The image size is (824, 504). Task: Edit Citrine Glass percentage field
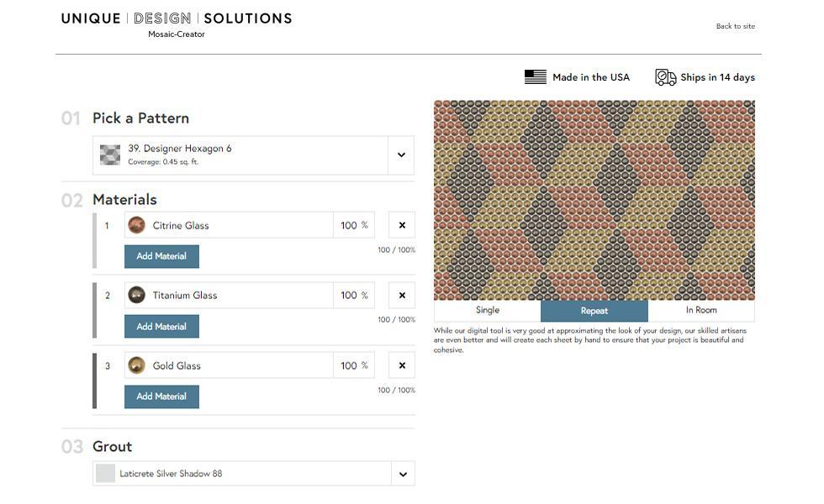pyautogui.click(x=354, y=225)
